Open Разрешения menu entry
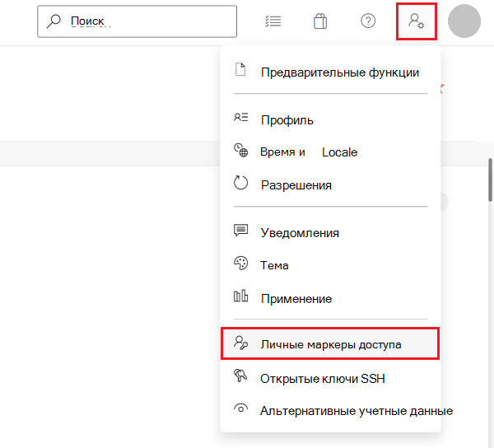Image resolution: width=494 pixels, height=448 pixels. click(x=330, y=185)
